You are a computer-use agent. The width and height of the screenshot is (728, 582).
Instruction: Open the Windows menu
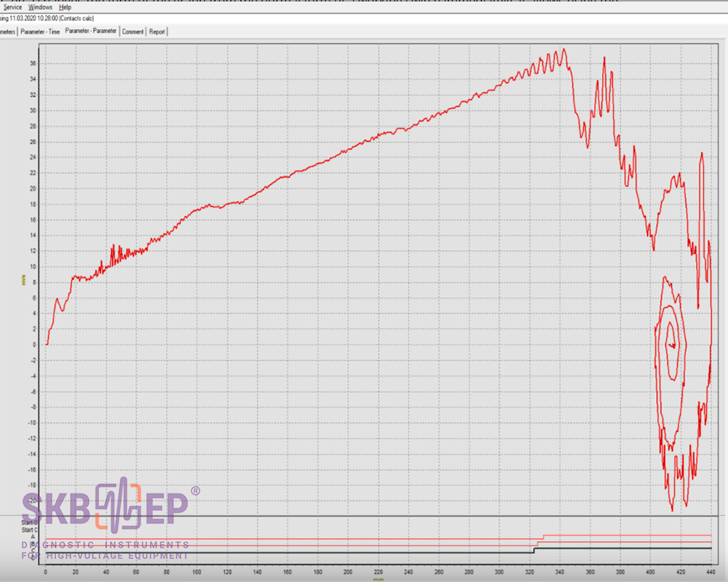[40, 7]
